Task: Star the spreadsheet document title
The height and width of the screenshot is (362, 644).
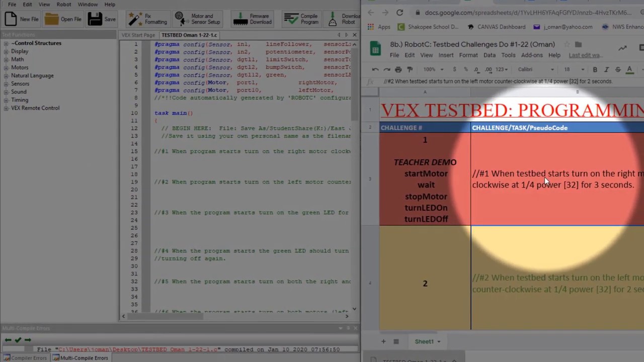Action: (567, 44)
